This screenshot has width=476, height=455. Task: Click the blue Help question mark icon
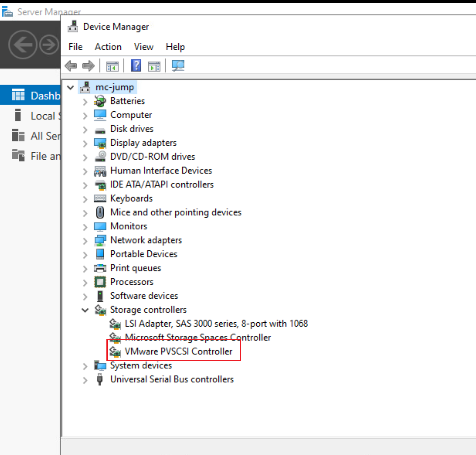[136, 66]
